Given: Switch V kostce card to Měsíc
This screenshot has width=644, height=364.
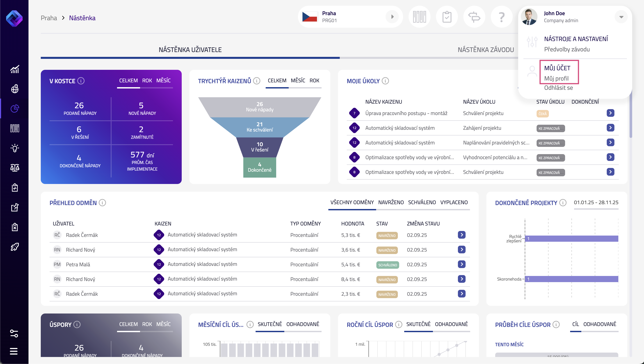Looking at the screenshot, I should click(x=163, y=81).
